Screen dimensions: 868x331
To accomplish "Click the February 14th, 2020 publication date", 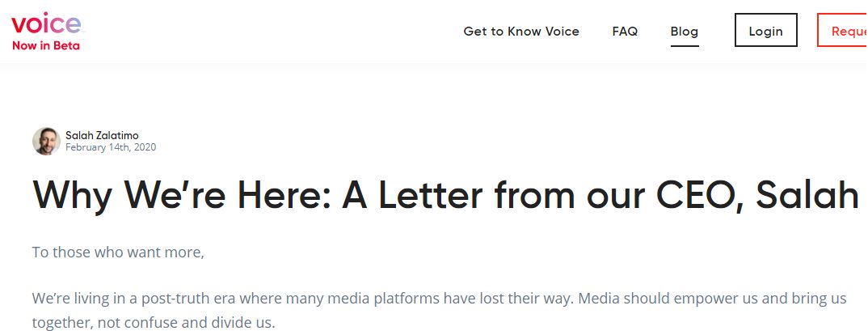I will (111, 147).
